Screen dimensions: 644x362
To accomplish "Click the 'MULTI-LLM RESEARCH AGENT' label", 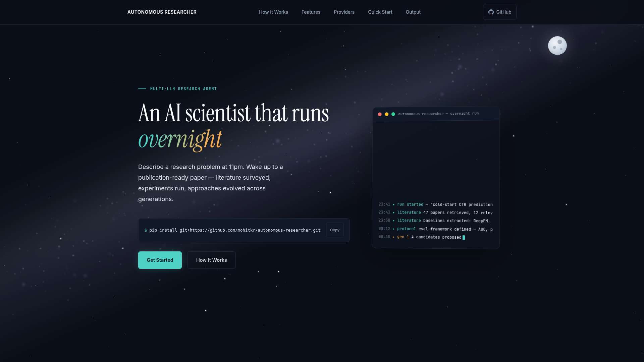I will coord(183,89).
